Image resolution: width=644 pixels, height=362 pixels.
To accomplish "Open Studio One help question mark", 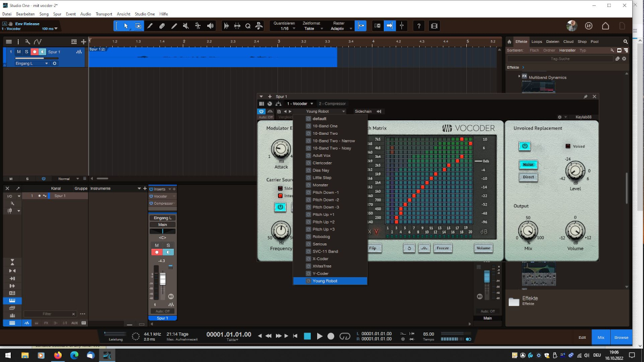I will point(419,26).
